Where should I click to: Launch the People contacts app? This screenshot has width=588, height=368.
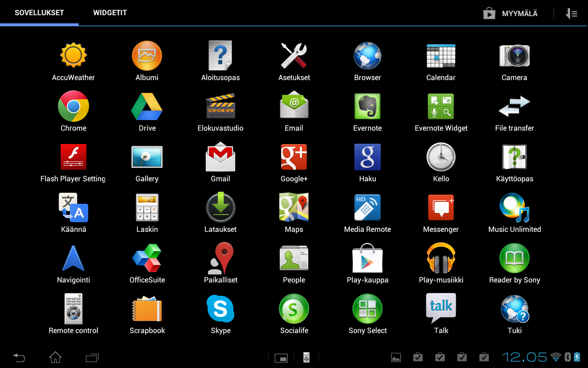(x=294, y=258)
